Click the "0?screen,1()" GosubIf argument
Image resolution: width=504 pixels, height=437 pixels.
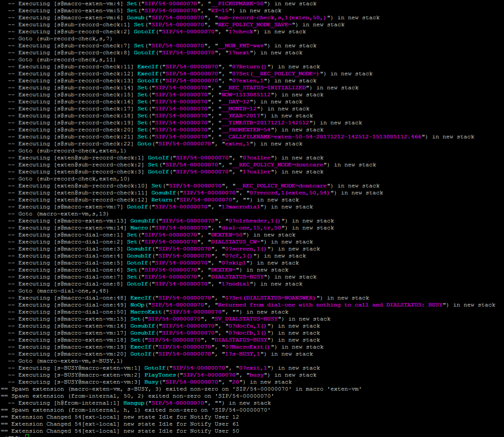click(x=246, y=249)
